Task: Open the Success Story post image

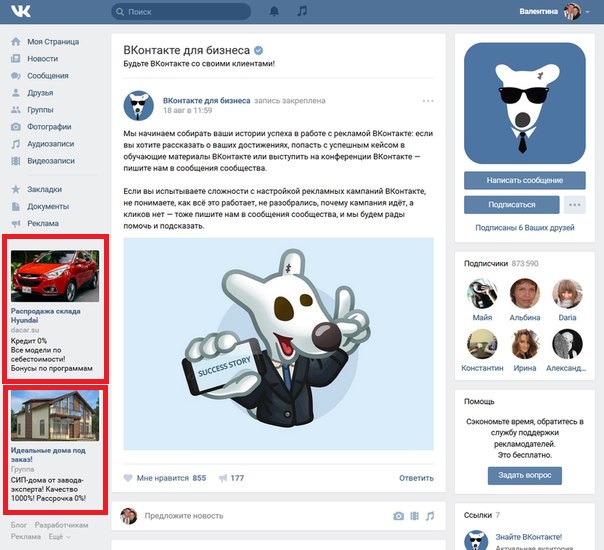Action: pyautogui.click(x=279, y=344)
